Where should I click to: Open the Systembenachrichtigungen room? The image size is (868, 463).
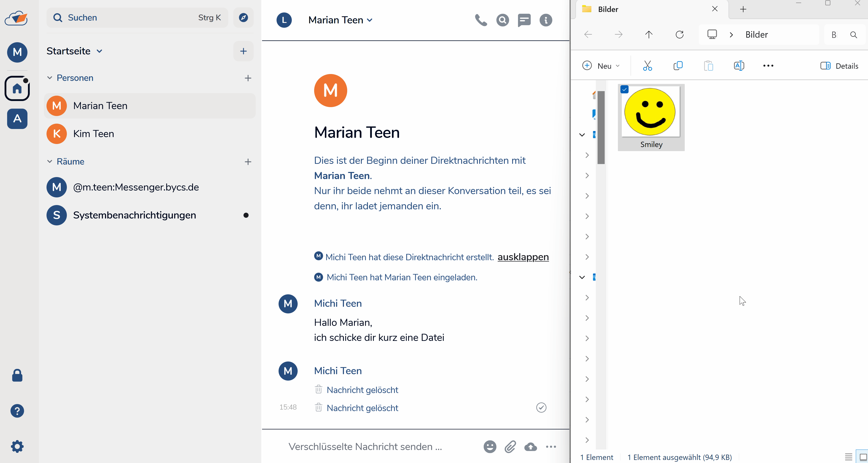pos(134,215)
